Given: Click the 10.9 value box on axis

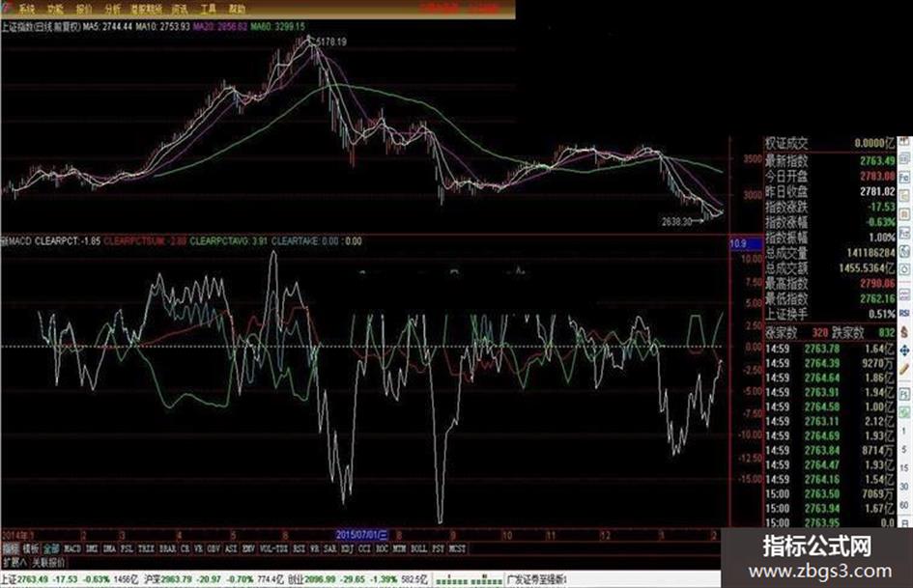Looking at the screenshot, I should pyautogui.click(x=747, y=243).
